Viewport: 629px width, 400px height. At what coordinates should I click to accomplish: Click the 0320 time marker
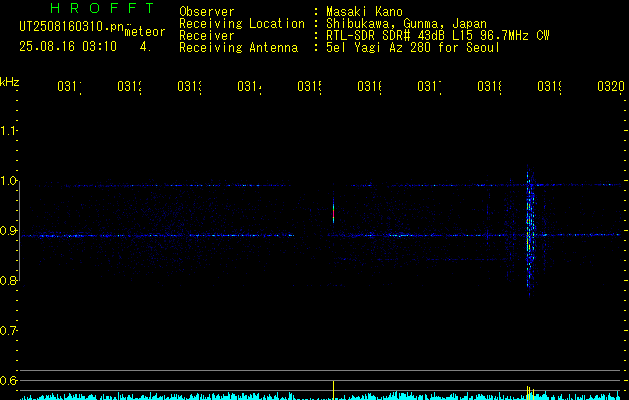[x=611, y=86]
